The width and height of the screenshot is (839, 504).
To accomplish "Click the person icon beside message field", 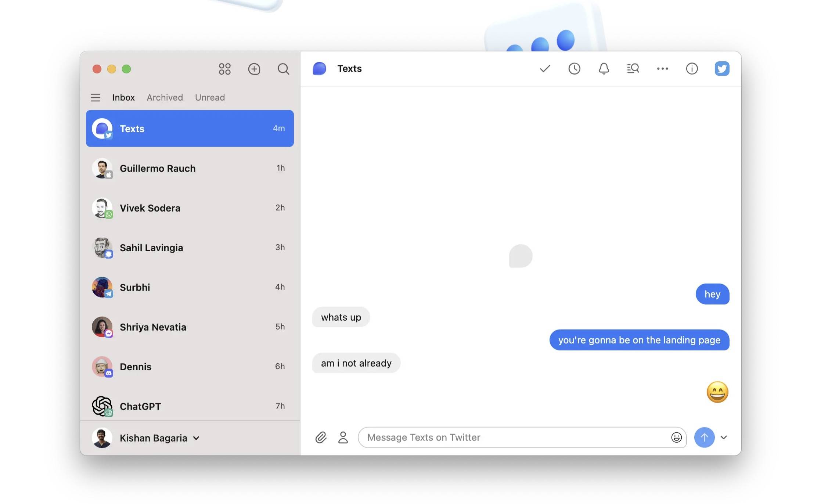I will pos(343,437).
